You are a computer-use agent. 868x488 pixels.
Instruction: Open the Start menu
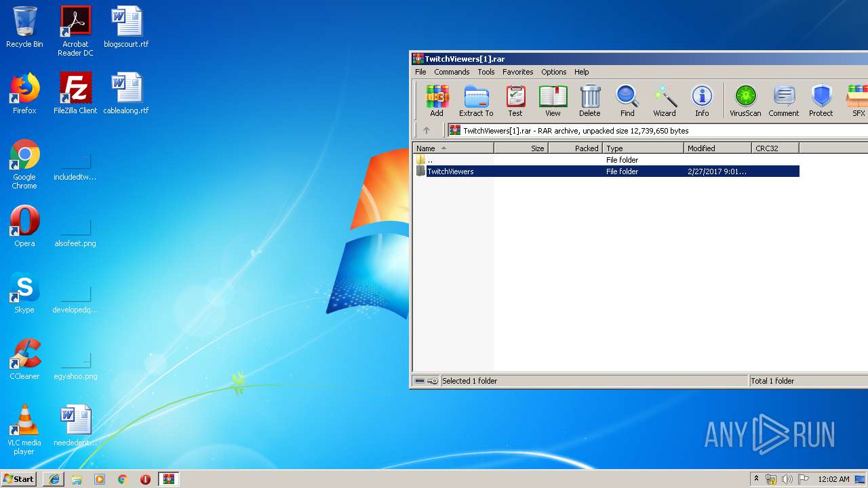pos(19,479)
